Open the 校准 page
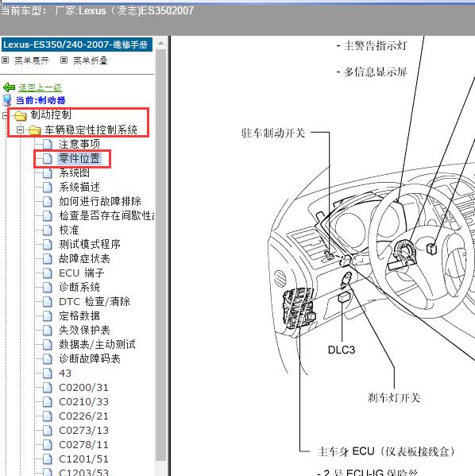 69,230
